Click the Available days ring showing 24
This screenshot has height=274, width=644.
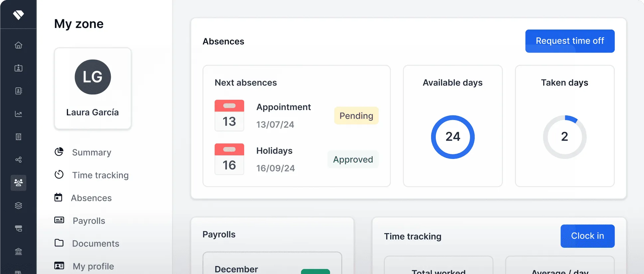click(x=453, y=137)
